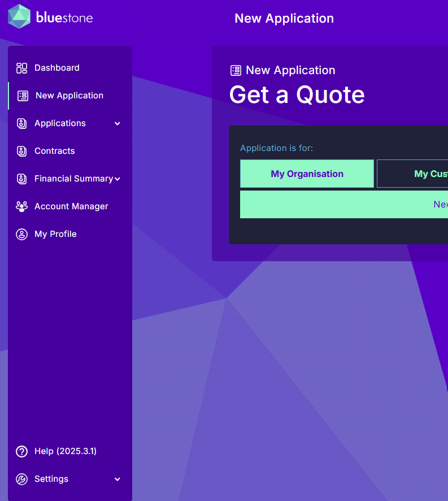Click the Next button
Image resolution: width=448 pixels, height=501 pixels.
pos(344,205)
